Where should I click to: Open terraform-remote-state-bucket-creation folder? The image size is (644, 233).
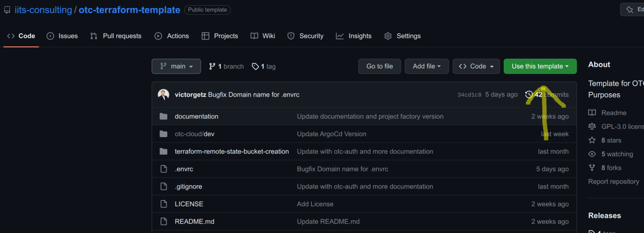click(232, 152)
